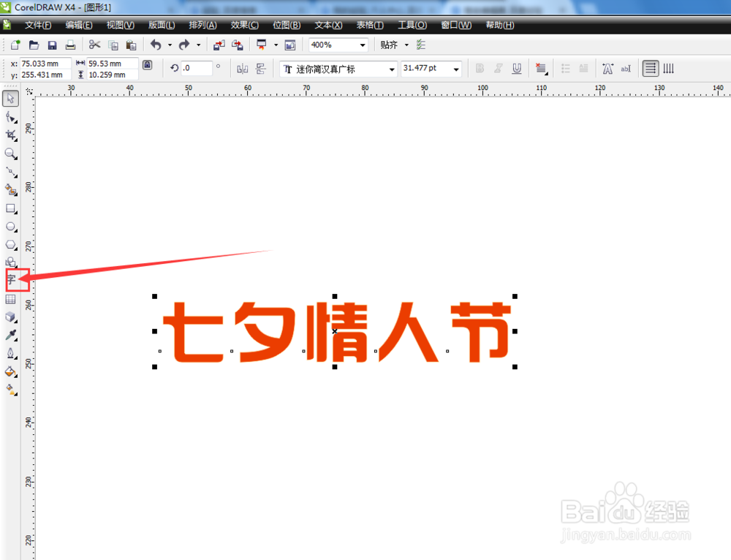Select the Zoom magnifier tool

coord(11,154)
